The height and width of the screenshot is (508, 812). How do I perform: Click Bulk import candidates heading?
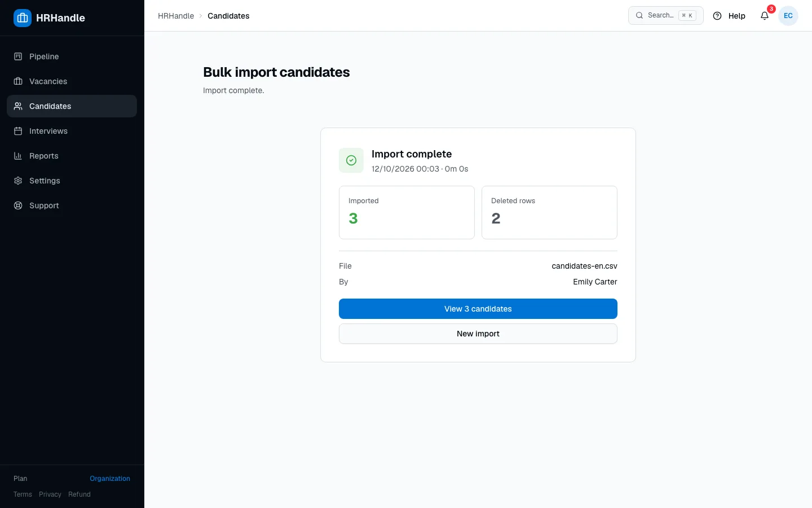tap(276, 72)
